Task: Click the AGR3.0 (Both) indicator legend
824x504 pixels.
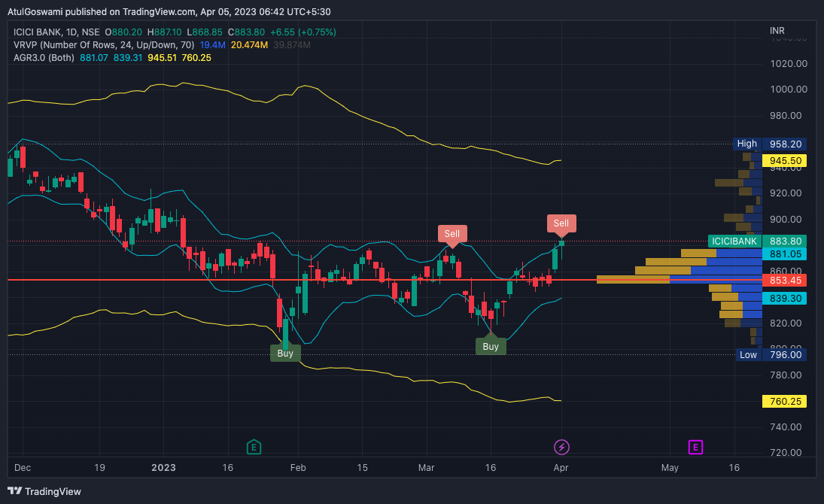Action: point(44,58)
